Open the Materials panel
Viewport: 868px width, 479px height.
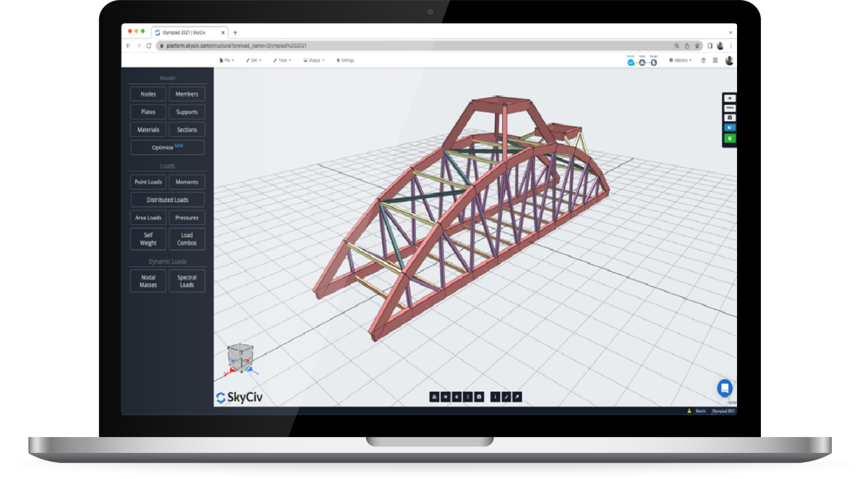tap(148, 130)
